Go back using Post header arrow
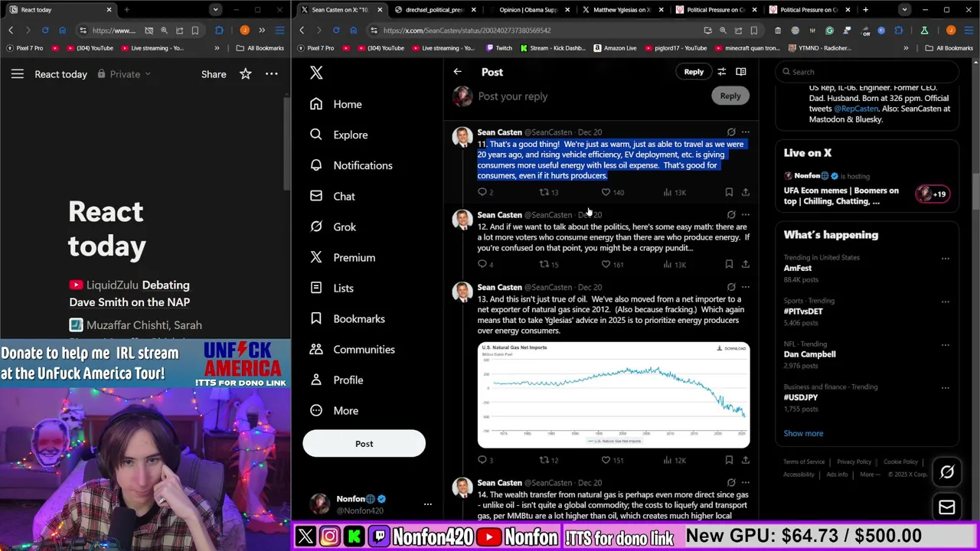 pos(457,72)
